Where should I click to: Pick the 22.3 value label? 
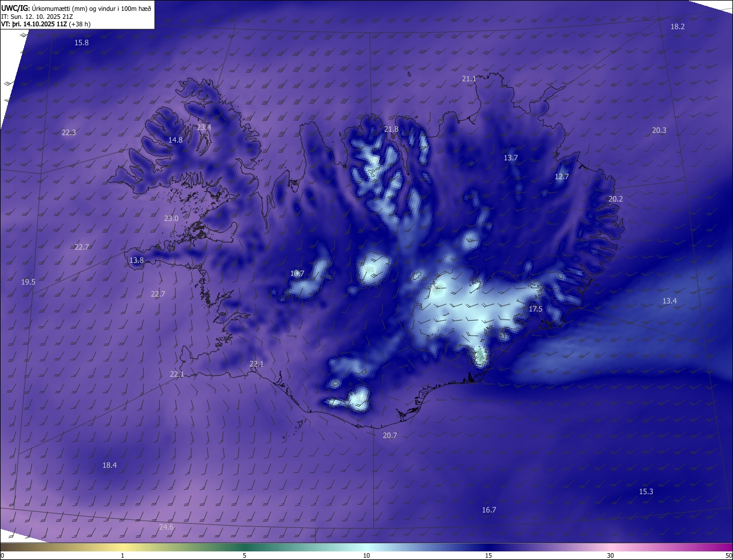click(x=69, y=133)
